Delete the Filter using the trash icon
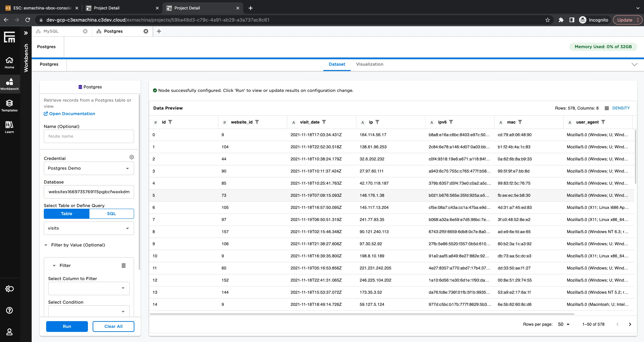The height and width of the screenshot is (342, 644). [123, 265]
